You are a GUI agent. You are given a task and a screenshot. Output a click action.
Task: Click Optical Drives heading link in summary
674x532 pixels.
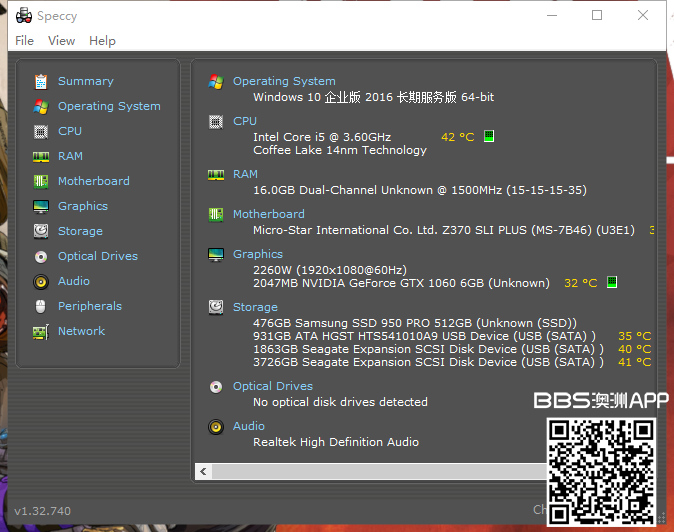[x=273, y=386]
